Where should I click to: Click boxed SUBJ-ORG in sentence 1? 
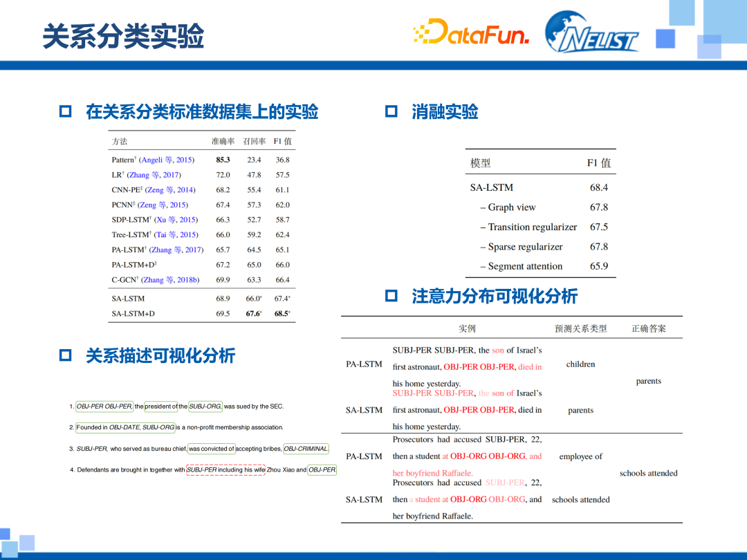[x=205, y=407]
